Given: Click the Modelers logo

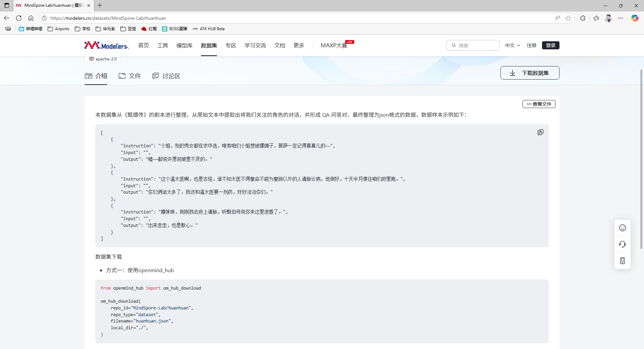Looking at the screenshot, I should click(x=106, y=45).
